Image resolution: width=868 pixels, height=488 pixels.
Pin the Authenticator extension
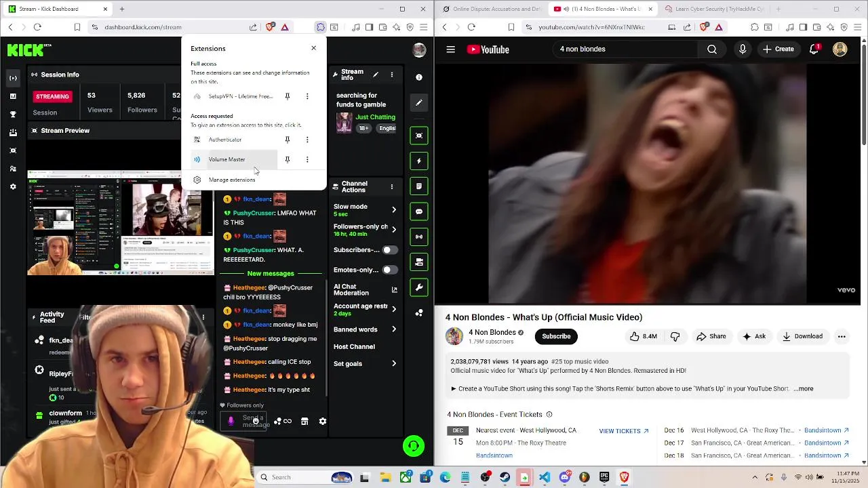288,140
